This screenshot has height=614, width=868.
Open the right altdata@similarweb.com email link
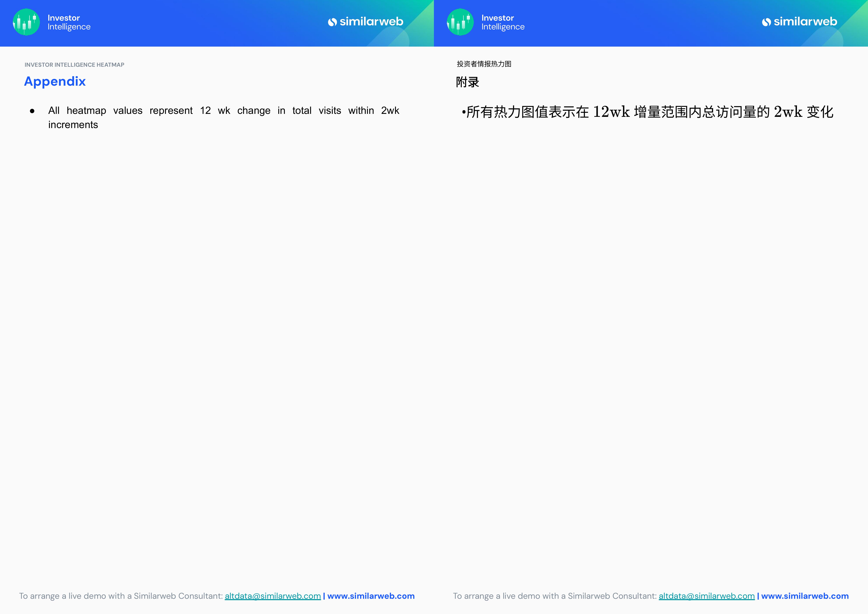pos(707,596)
